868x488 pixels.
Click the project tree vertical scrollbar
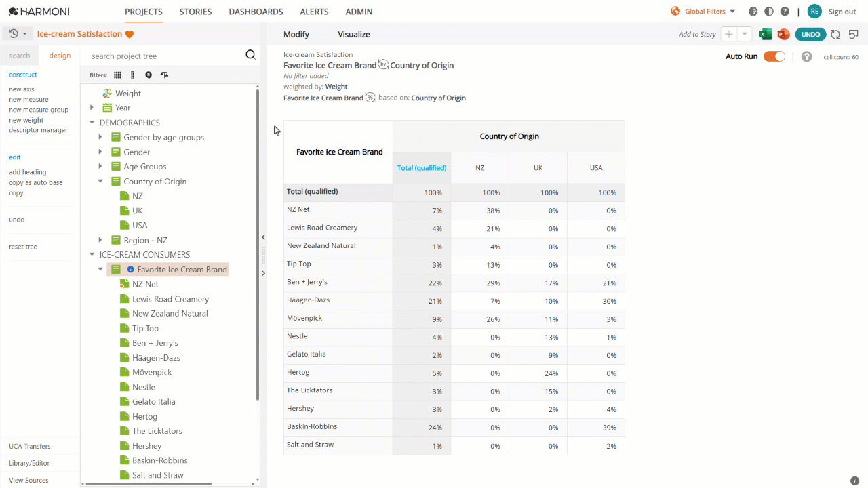click(x=257, y=244)
